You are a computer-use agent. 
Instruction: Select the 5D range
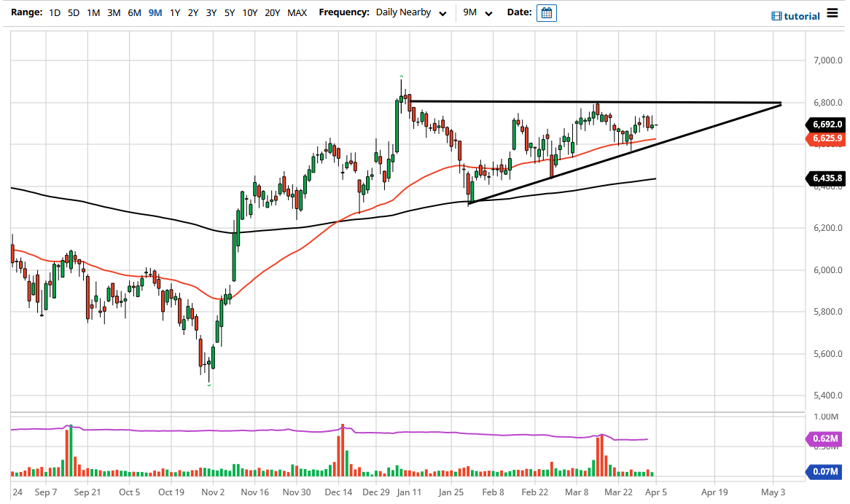(x=72, y=12)
